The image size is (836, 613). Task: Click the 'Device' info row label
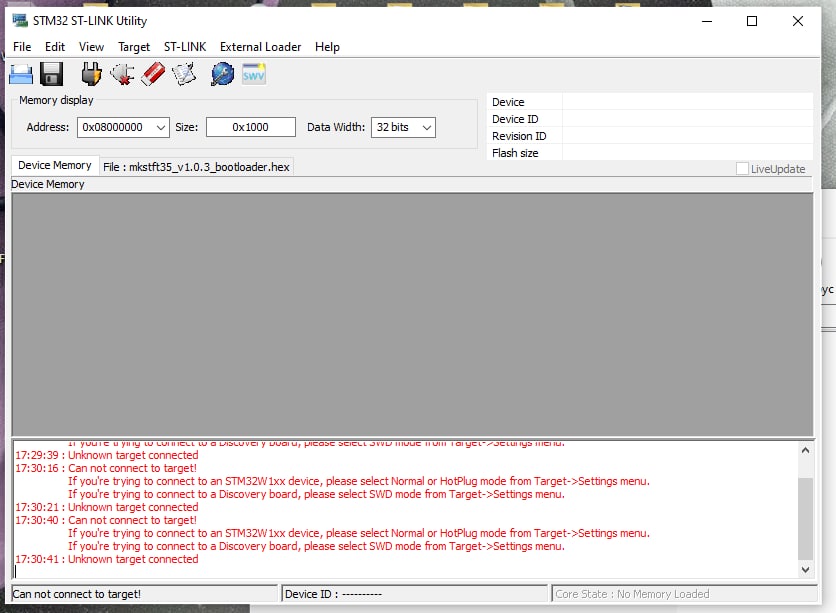(x=508, y=102)
